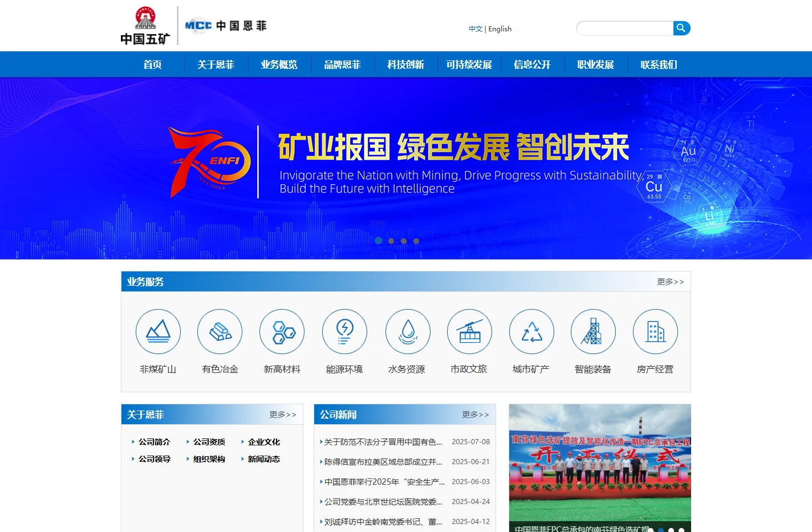The image size is (812, 532).
Task: Select the fourth banner carousel dot
Action: click(x=416, y=241)
